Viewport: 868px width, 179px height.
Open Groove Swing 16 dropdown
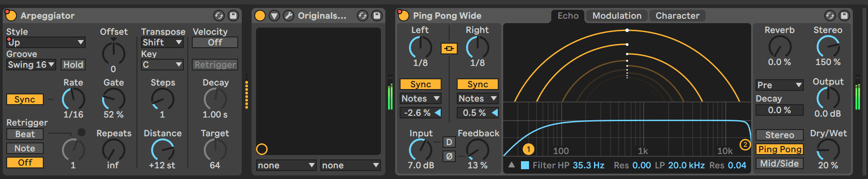pyautogui.click(x=31, y=65)
